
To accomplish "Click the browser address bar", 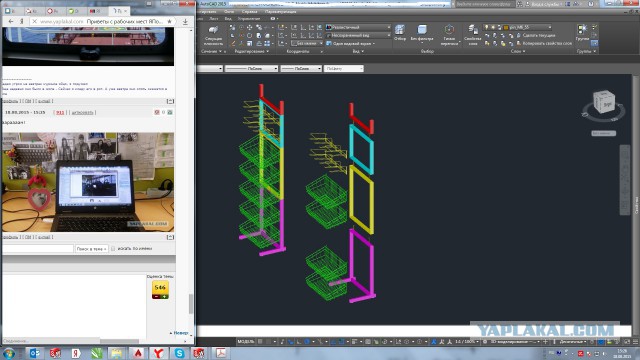I will point(102,21).
